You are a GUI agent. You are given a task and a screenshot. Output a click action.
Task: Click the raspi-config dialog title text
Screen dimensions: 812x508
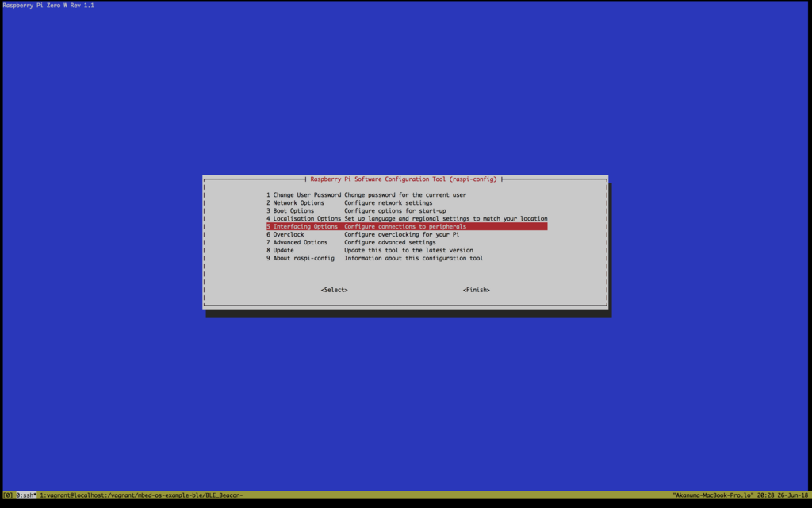click(404, 179)
